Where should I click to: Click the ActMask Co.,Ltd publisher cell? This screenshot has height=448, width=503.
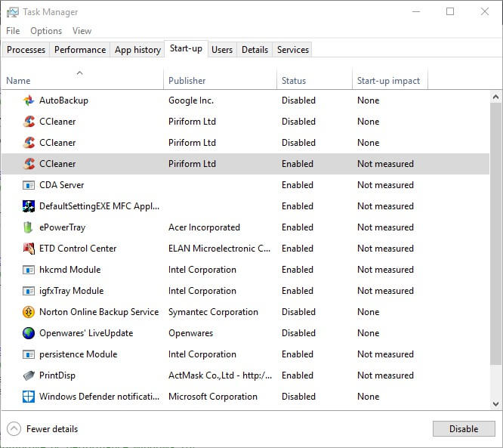pos(220,375)
